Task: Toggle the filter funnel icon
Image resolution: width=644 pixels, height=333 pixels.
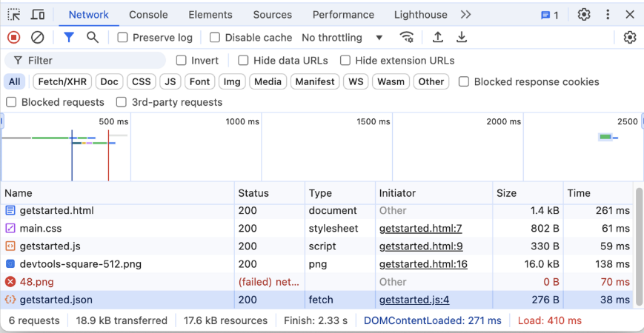Action: coord(69,38)
